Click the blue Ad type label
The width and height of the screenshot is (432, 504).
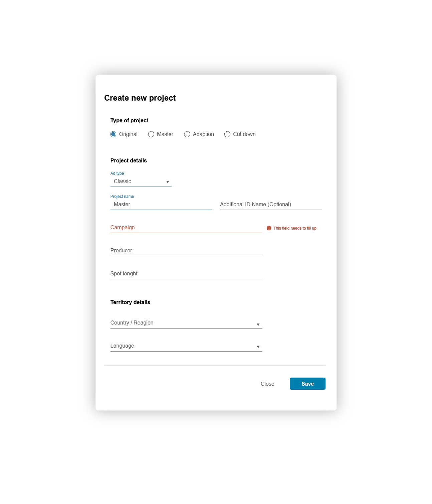pyautogui.click(x=117, y=173)
